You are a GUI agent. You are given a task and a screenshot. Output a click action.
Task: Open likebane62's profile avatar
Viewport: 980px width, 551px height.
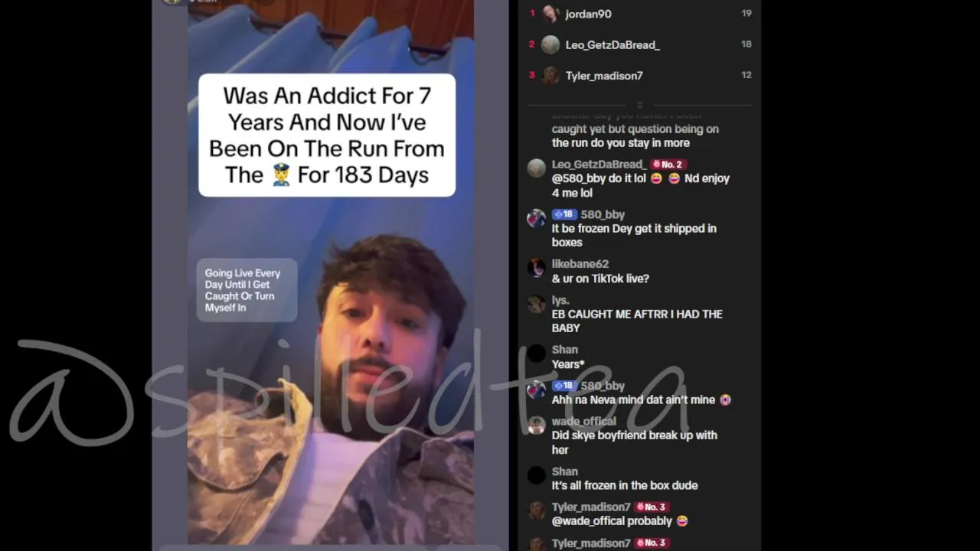(x=537, y=268)
